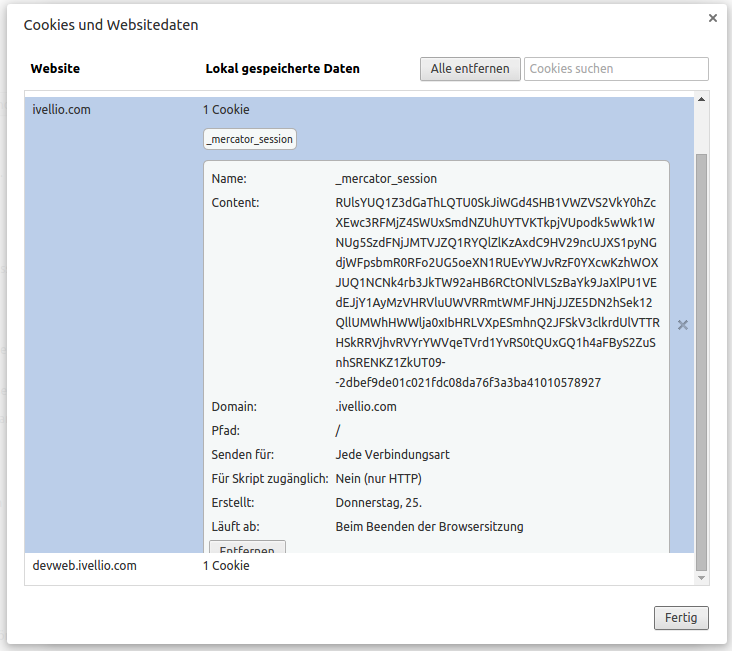Select the _mercator_session cookie chip

point(250,139)
